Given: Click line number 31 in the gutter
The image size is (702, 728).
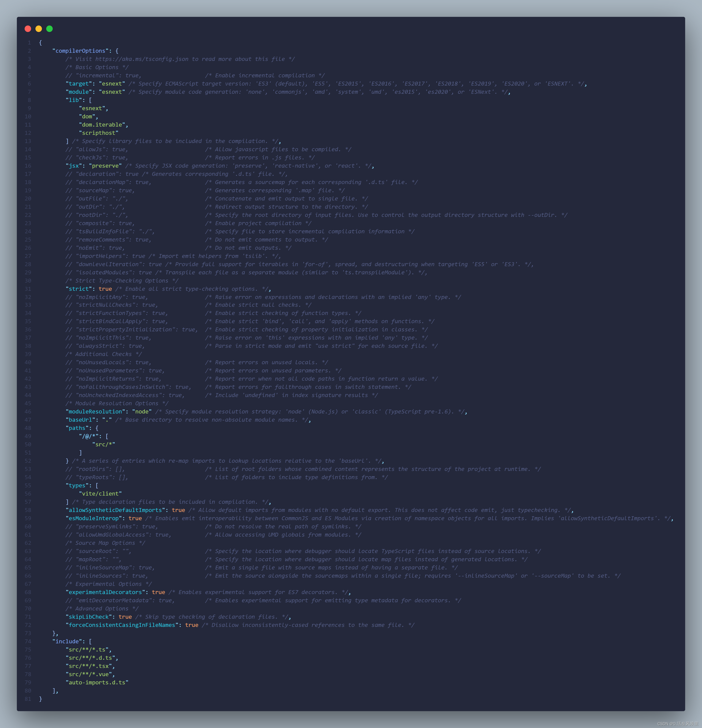Looking at the screenshot, I should click(28, 289).
